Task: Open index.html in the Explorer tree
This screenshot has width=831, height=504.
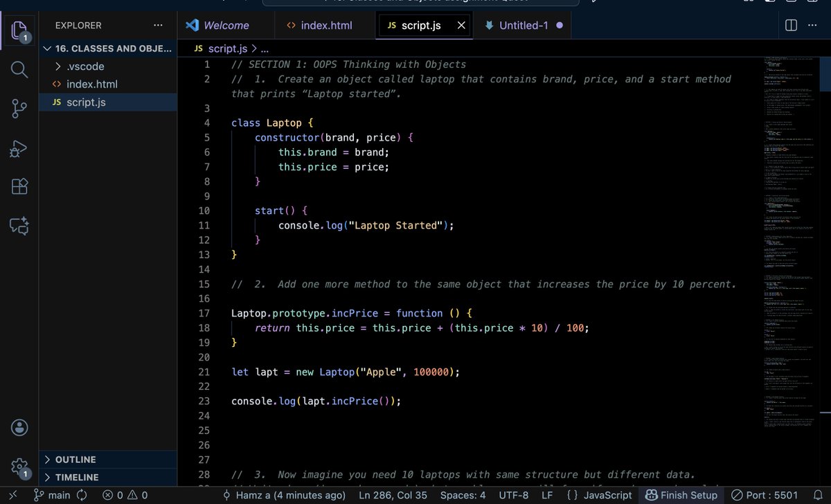Action: [107, 84]
